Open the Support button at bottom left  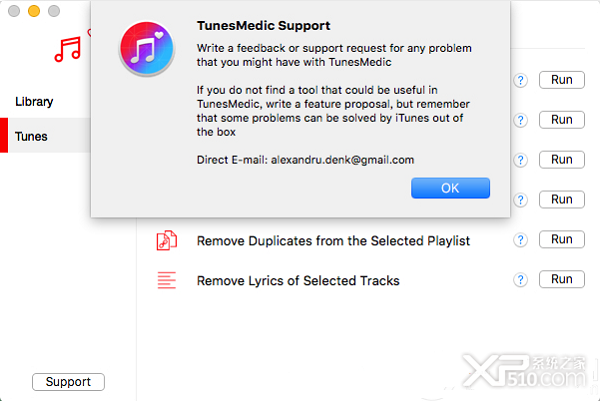click(68, 381)
